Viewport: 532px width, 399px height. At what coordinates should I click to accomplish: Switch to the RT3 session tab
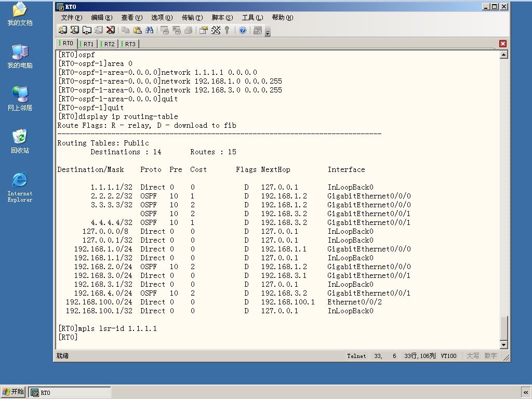(129, 44)
